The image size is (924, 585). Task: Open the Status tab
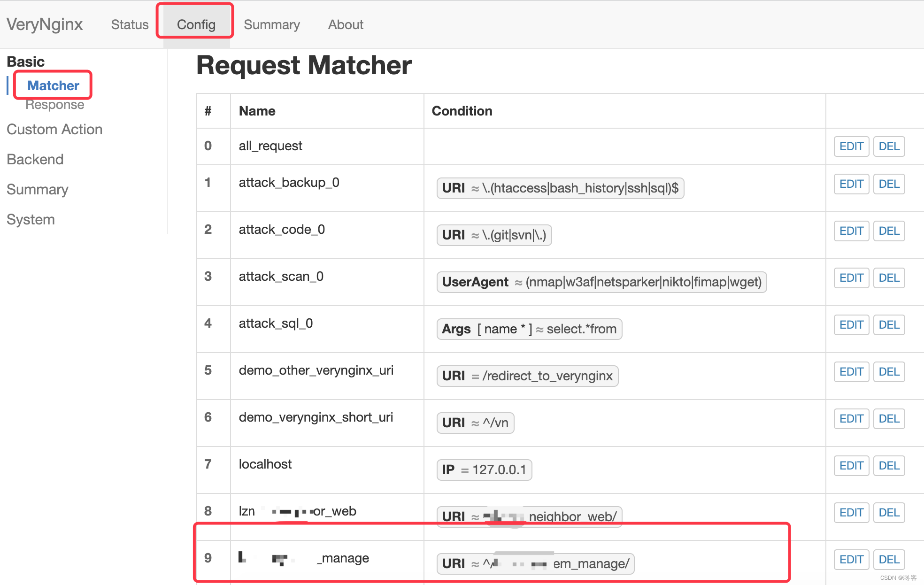(130, 24)
